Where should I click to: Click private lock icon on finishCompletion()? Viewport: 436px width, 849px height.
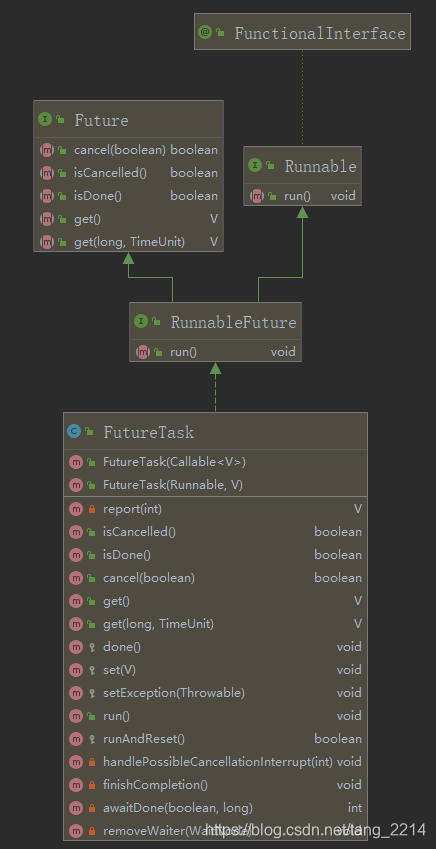point(92,785)
